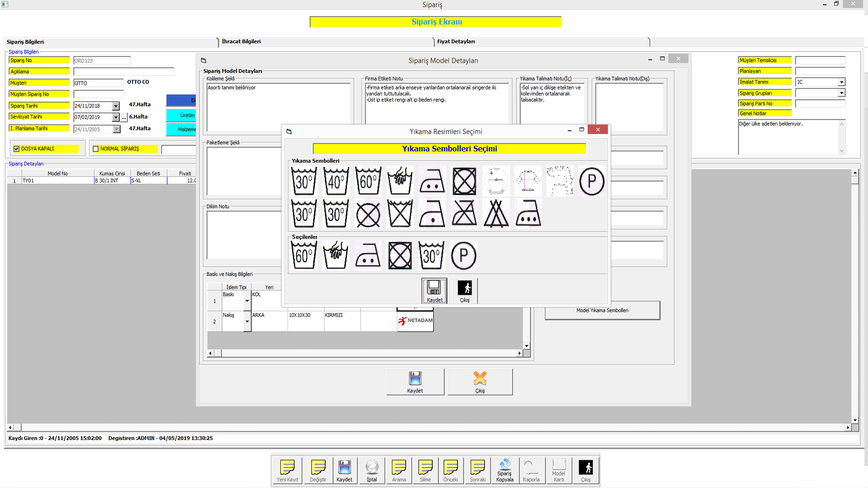
Task: Switch to the İhracat Bilgileri tab
Action: (241, 42)
